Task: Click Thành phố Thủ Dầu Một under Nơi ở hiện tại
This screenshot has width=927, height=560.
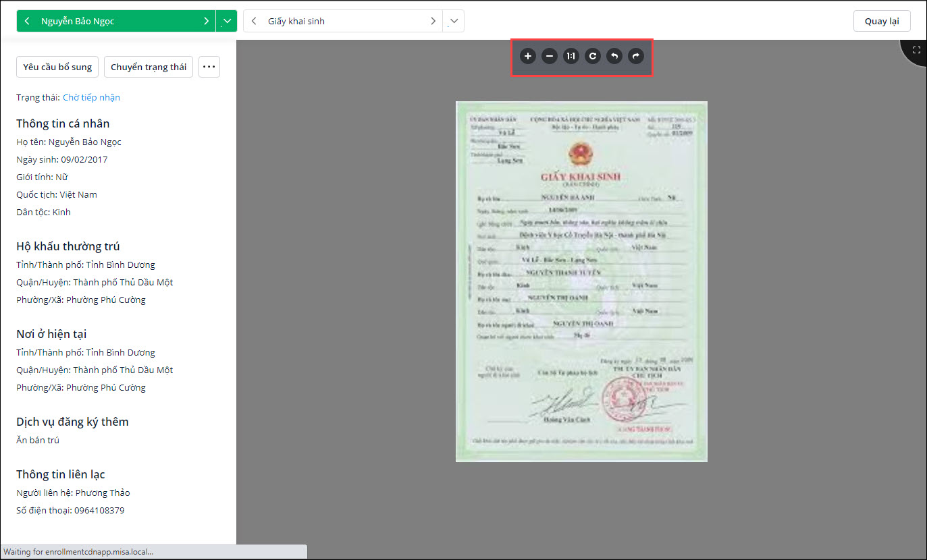Action: (x=123, y=370)
